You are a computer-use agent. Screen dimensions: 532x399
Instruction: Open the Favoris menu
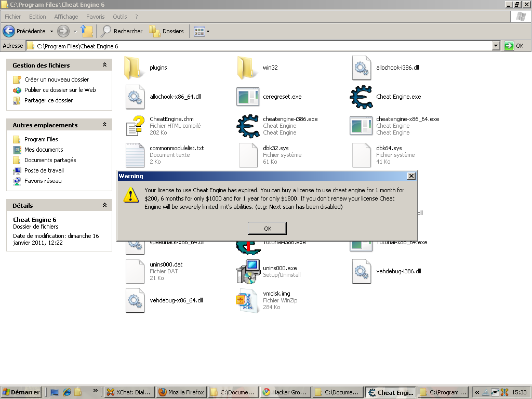[x=96, y=17]
